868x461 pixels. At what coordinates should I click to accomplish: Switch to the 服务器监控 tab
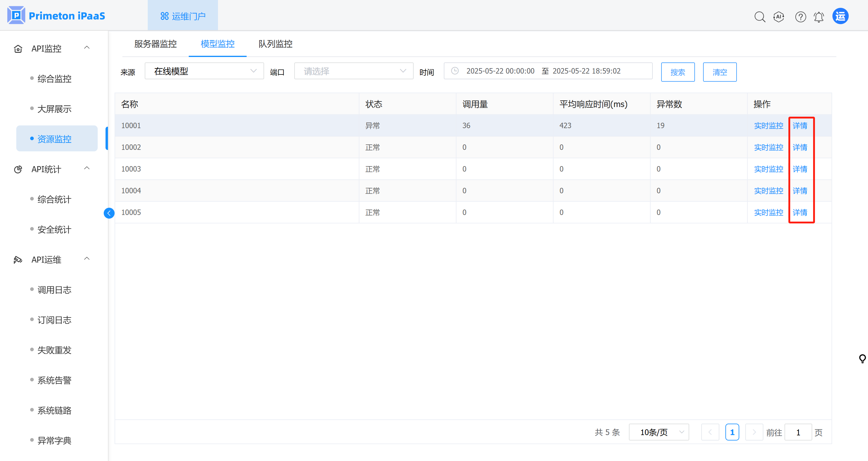pyautogui.click(x=155, y=44)
